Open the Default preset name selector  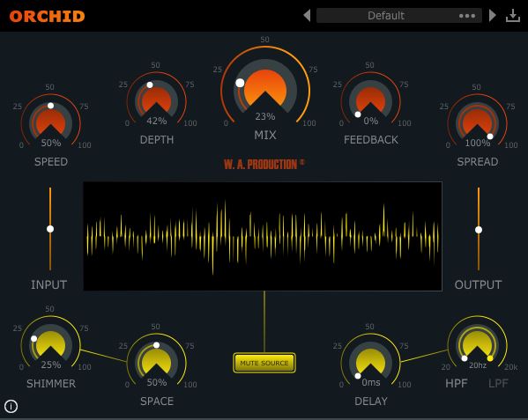click(x=386, y=16)
